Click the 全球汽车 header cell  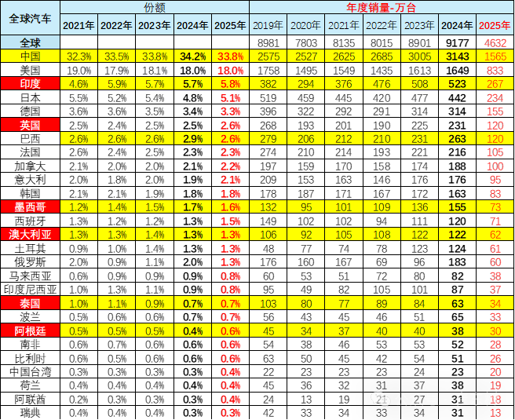[31, 17]
